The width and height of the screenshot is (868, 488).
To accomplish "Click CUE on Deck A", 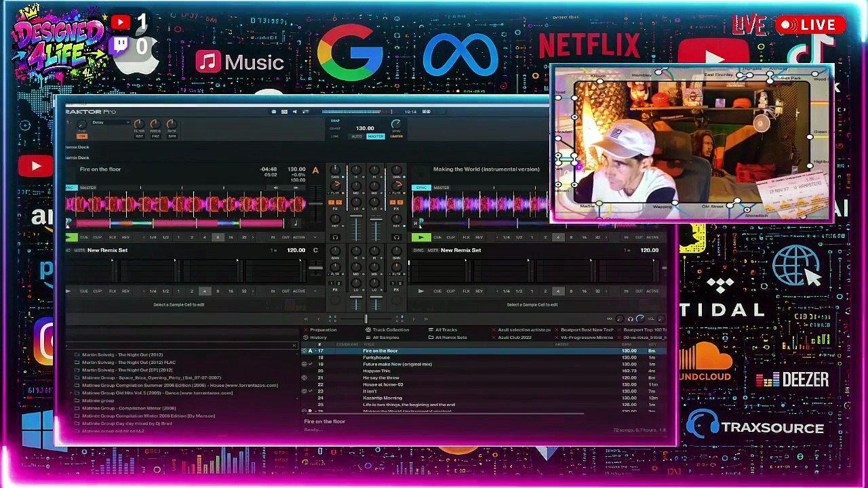I will (x=84, y=237).
